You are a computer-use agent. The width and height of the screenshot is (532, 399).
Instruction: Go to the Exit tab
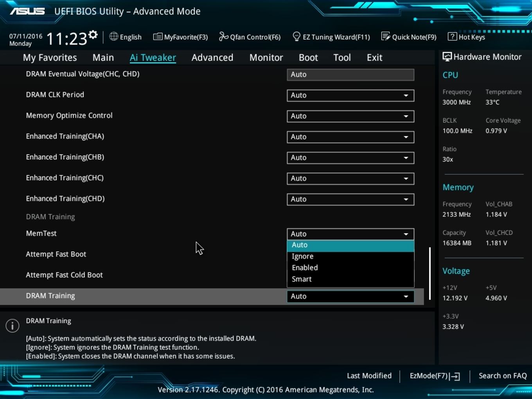click(374, 58)
